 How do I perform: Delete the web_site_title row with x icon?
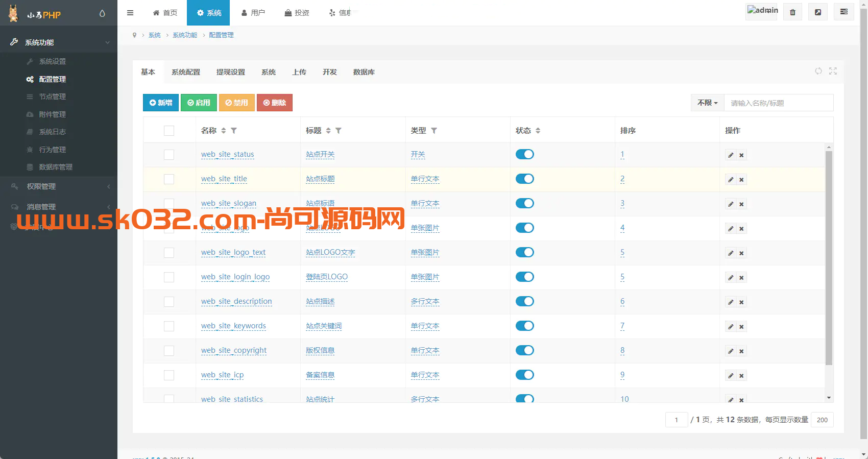point(741,180)
